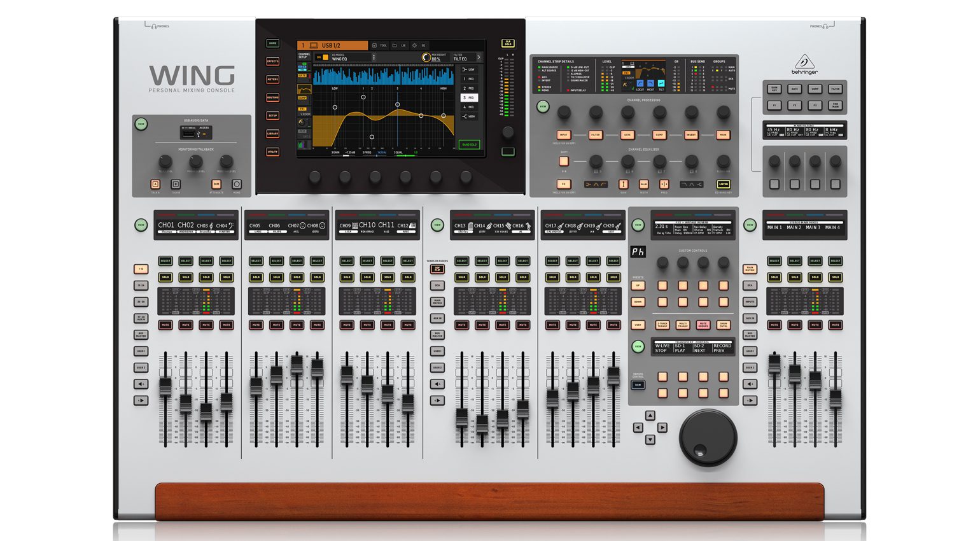Select the 1-12 channel layer button

(x=141, y=269)
